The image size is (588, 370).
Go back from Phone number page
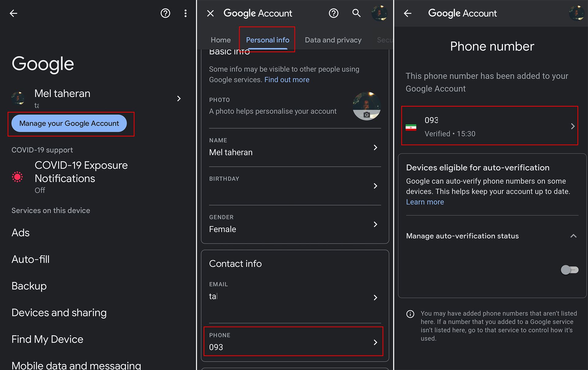(408, 13)
